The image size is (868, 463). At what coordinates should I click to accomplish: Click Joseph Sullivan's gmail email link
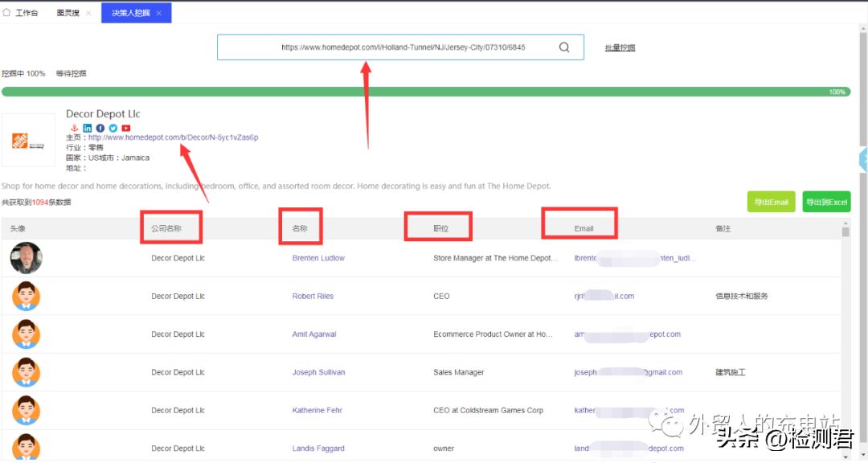coord(628,373)
